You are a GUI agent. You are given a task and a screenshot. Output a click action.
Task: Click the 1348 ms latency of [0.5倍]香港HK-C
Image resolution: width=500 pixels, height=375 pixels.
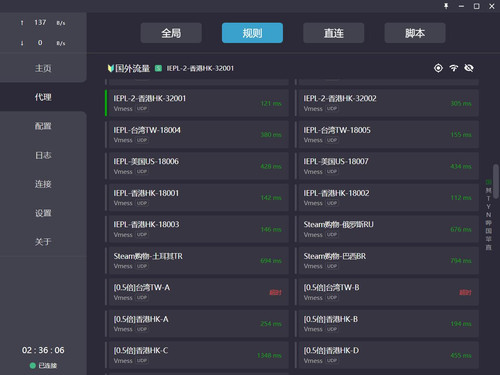pyautogui.click(x=269, y=355)
